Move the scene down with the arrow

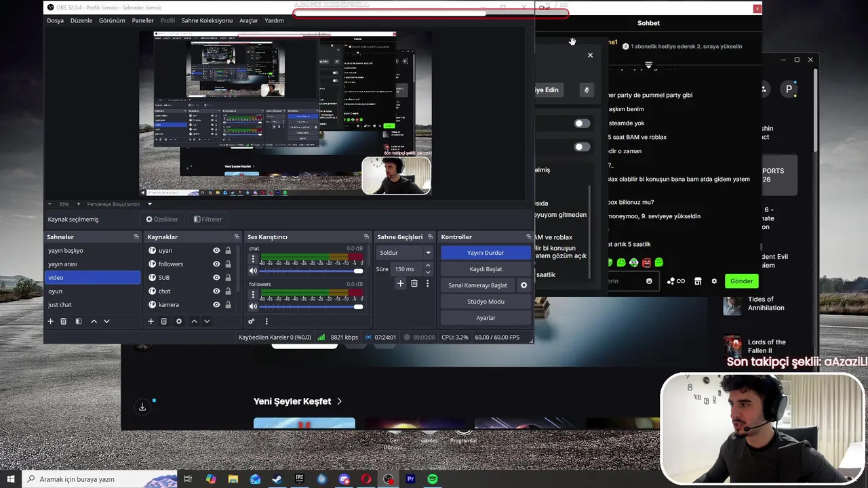click(x=106, y=321)
